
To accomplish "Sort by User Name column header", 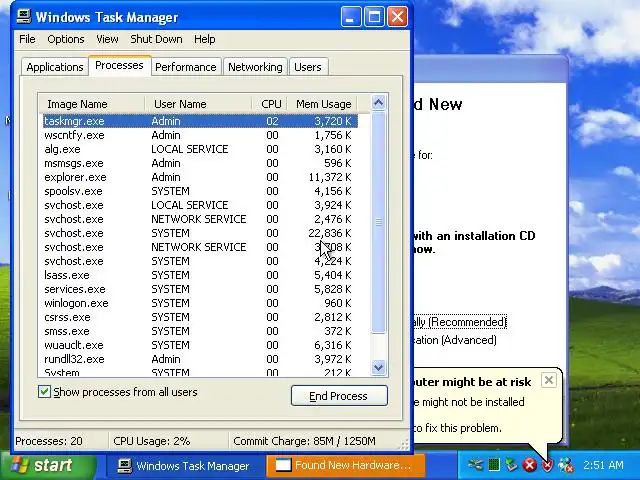I will (x=199, y=104).
